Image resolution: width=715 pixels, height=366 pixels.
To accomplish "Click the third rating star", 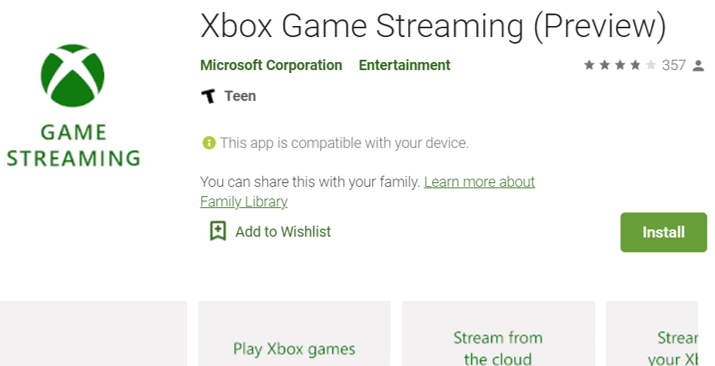I will (620, 65).
